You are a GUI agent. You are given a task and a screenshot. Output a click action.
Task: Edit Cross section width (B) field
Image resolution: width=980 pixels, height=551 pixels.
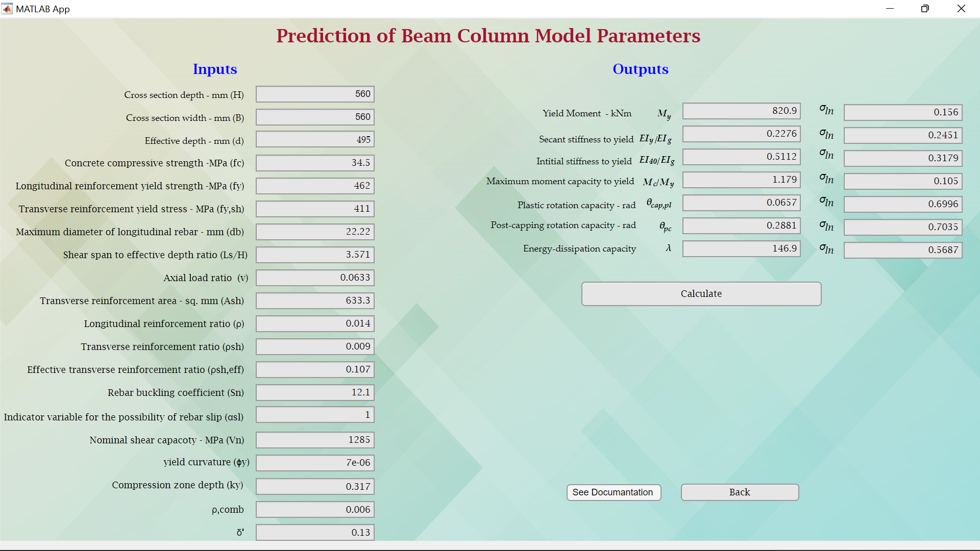[315, 117]
